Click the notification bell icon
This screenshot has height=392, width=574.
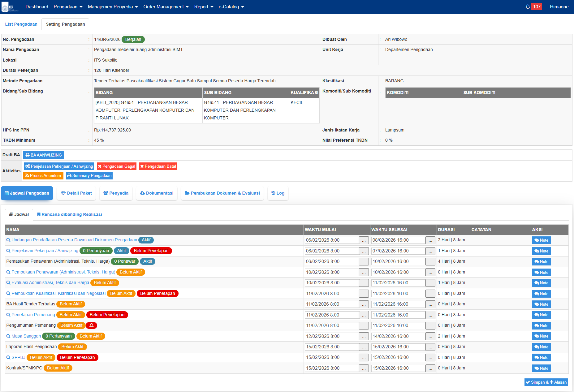pos(528,7)
